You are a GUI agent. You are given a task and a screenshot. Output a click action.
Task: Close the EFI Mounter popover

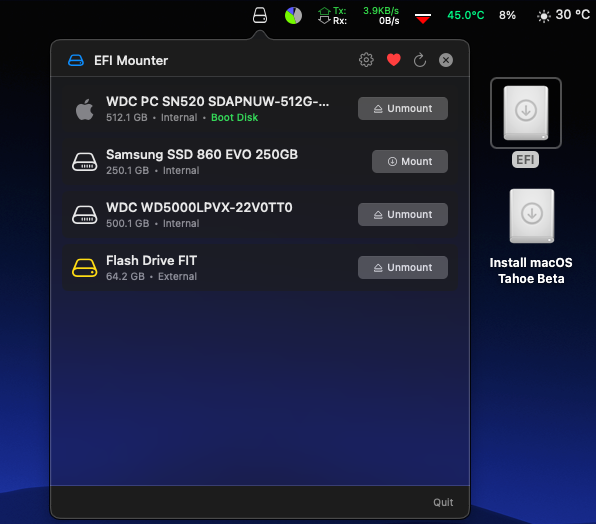click(446, 60)
